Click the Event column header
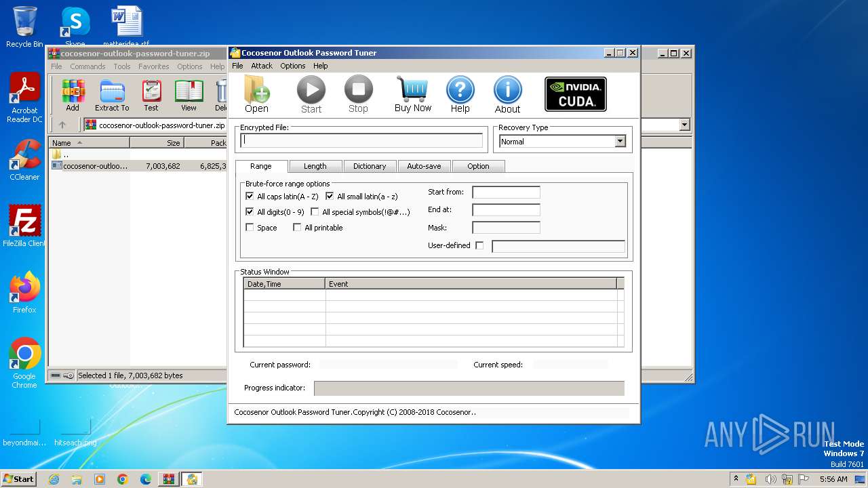The image size is (868, 488). point(471,284)
